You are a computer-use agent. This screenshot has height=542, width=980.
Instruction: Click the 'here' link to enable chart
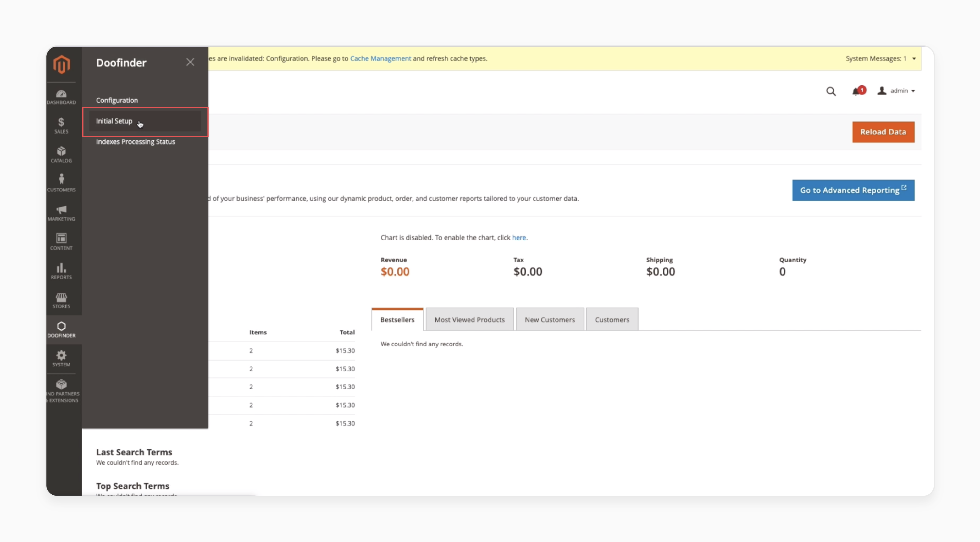point(518,237)
